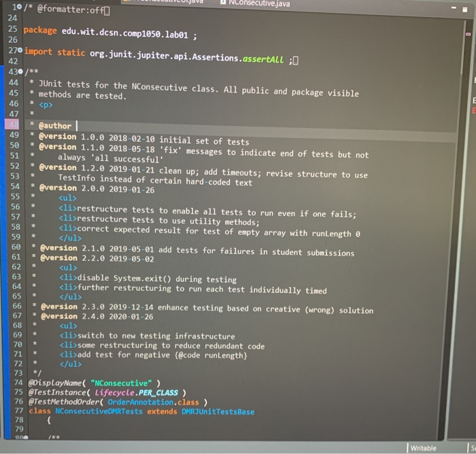Click the {@code runLength} inline tag
Image resolution: width=476 pixels, height=454 pixels.
(x=211, y=355)
